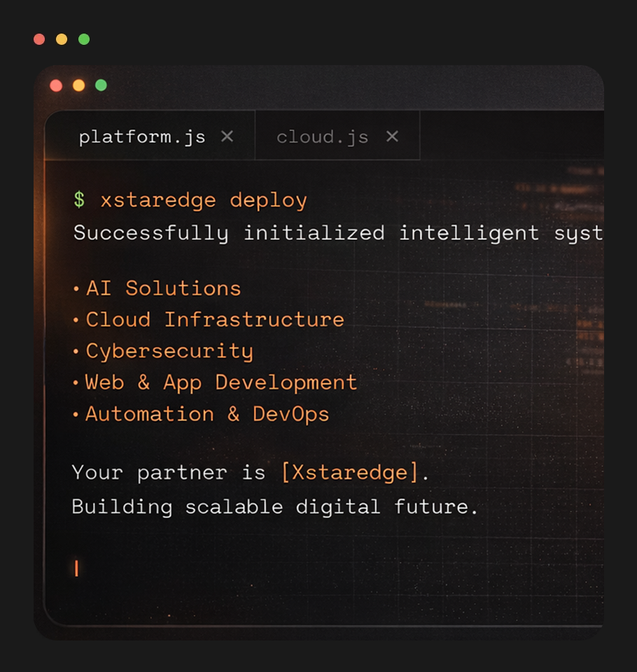
Task: Click the yellow dot in the outer top-left corner
Action: (x=62, y=39)
